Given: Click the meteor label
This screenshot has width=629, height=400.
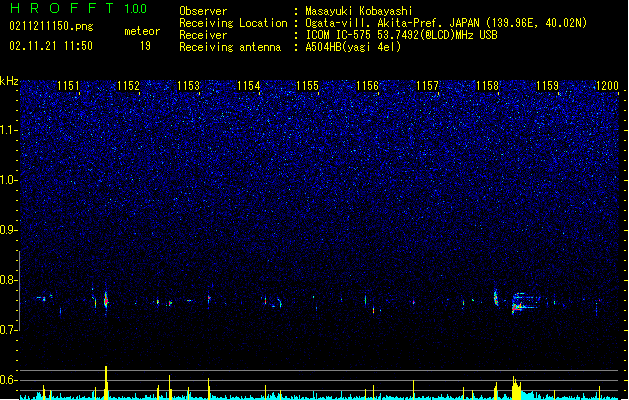Looking at the screenshot, I should point(142,31).
